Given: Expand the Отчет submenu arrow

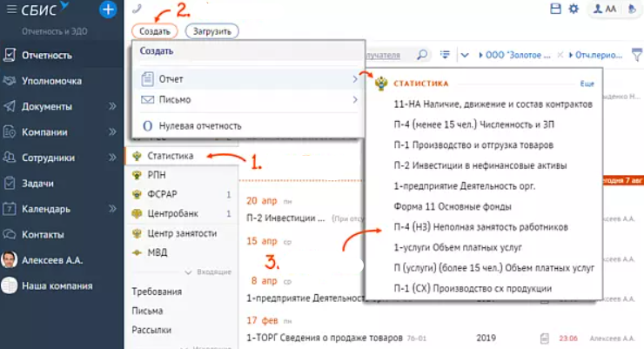Looking at the screenshot, I should point(355,79).
